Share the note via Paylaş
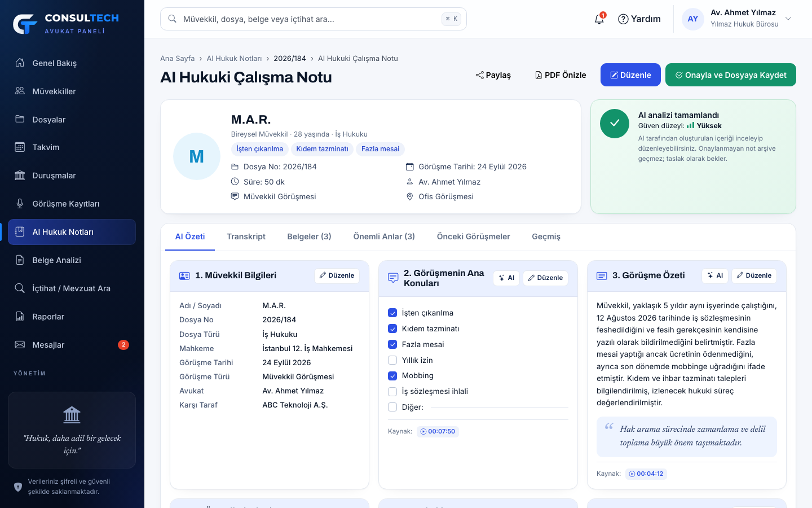The image size is (812, 508). pos(493,75)
